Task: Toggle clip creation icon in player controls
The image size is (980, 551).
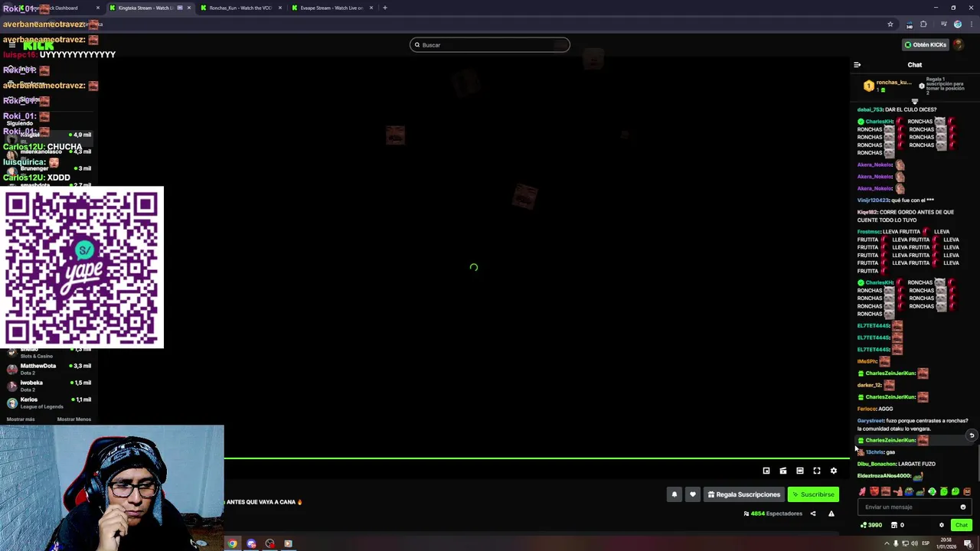Action: click(x=783, y=471)
